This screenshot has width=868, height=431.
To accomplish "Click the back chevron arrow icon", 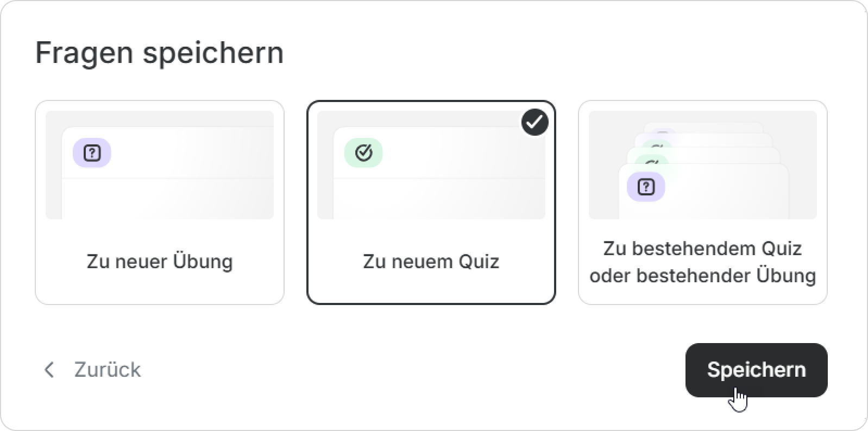I will [x=49, y=370].
